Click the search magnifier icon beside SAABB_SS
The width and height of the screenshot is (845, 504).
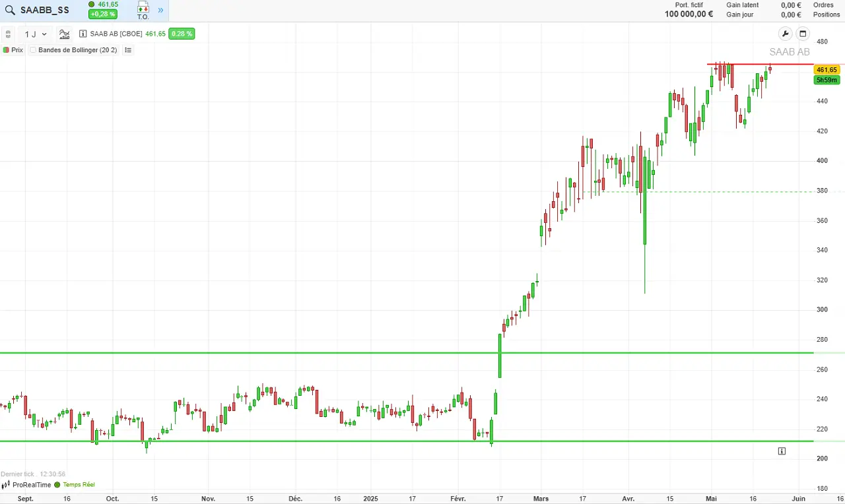[x=11, y=10]
